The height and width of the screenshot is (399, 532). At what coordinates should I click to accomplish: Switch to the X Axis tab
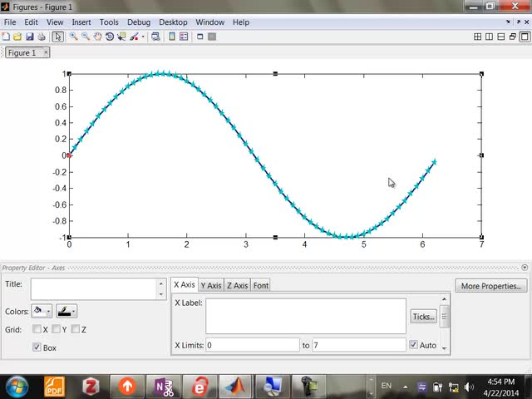(x=185, y=284)
